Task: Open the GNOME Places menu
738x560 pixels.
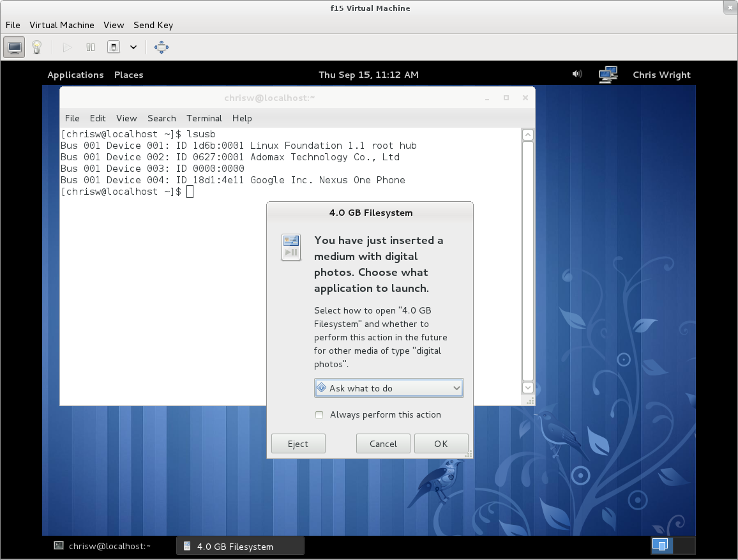Action: pos(128,75)
